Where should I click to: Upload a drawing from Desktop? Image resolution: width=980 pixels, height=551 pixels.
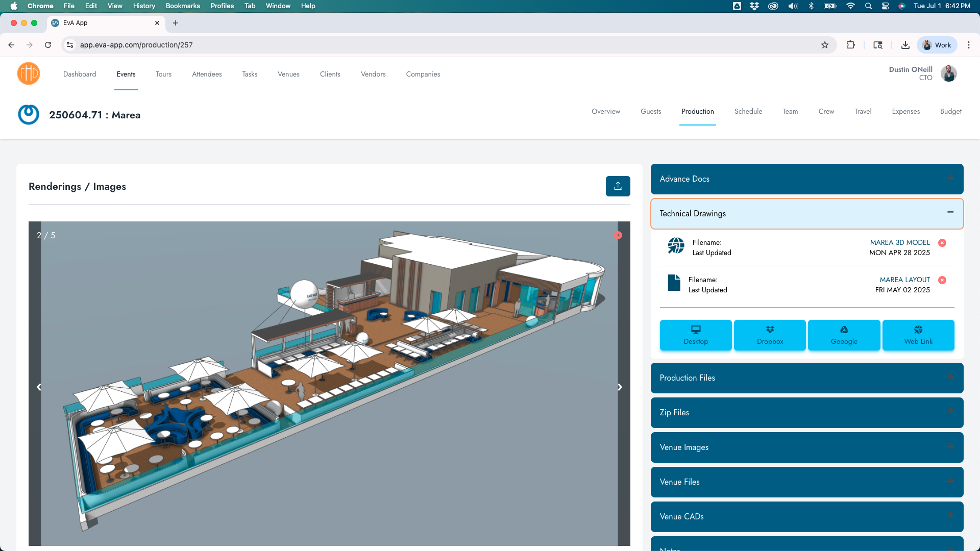click(x=696, y=335)
